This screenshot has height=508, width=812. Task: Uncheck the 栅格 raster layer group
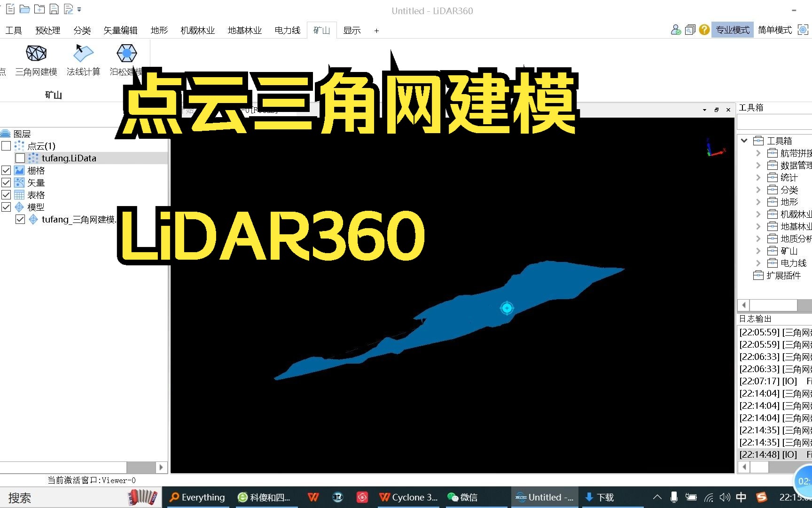(x=6, y=170)
